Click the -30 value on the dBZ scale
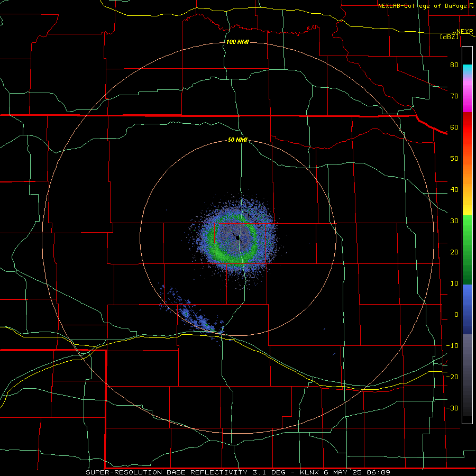The height and width of the screenshot is (476, 476). (452, 408)
